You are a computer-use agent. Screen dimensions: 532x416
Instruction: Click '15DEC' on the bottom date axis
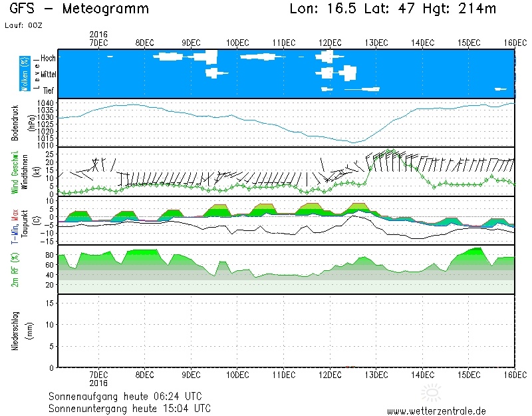click(x=469, y=375)
